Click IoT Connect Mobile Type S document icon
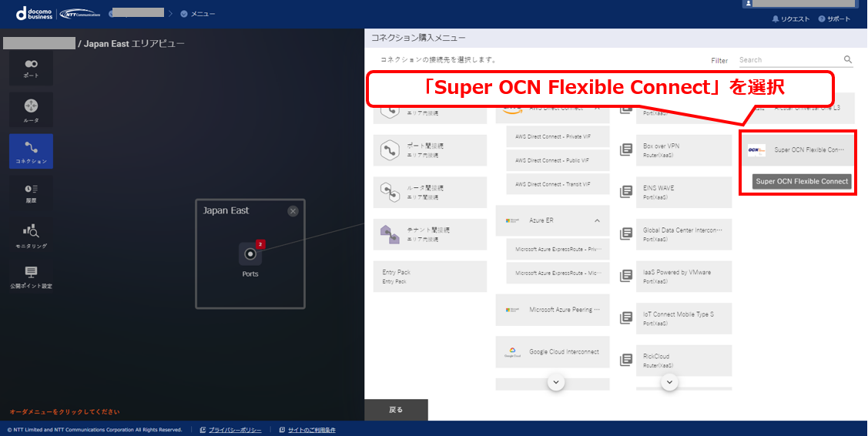This screenshot has width=868, height=436. [626, 318]
